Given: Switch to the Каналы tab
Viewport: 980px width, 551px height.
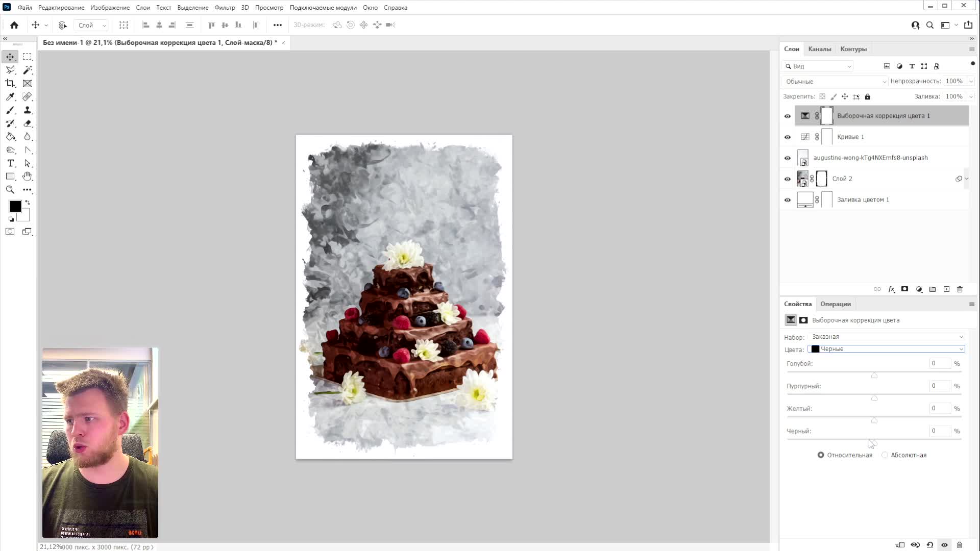Looking at the screenshot, I should click(819, 49).
